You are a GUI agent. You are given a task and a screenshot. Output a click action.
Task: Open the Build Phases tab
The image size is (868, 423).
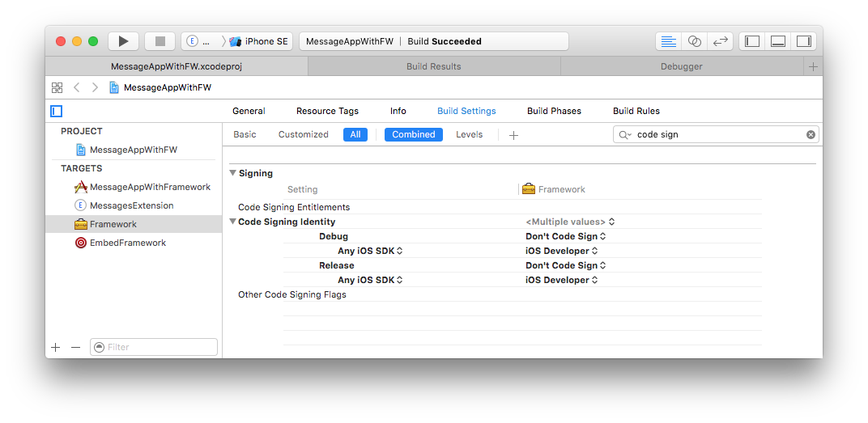coord(554,111)
